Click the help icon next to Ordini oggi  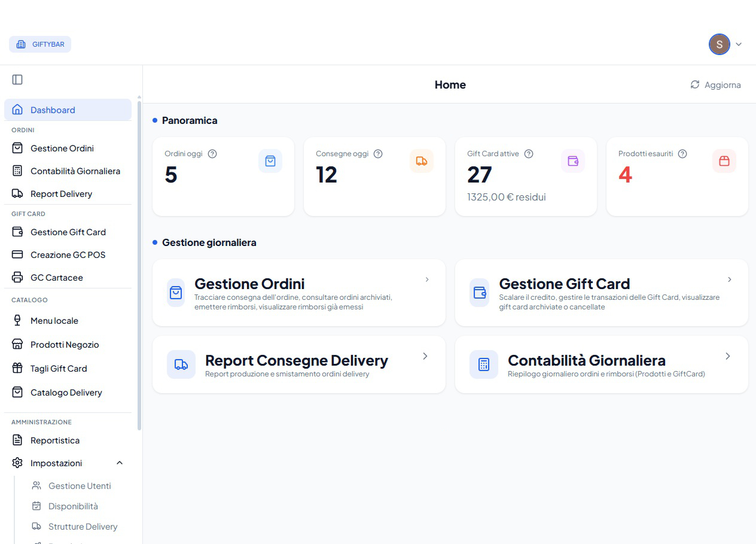212,153
